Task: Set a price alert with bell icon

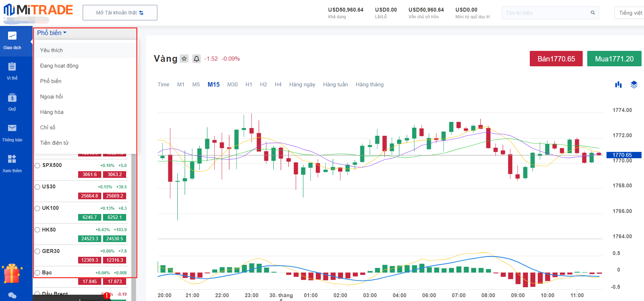Action: click(197, 59)
